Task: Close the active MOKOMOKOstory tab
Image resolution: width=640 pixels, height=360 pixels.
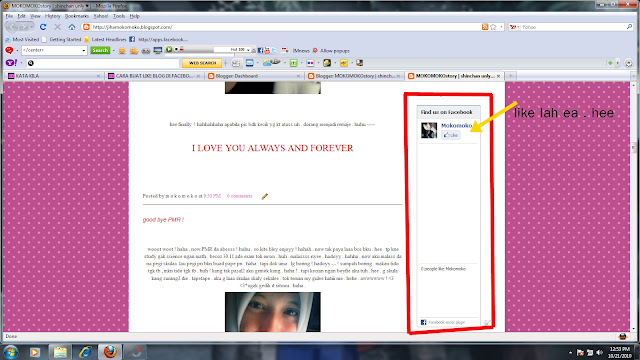Action: pos(498,76)
